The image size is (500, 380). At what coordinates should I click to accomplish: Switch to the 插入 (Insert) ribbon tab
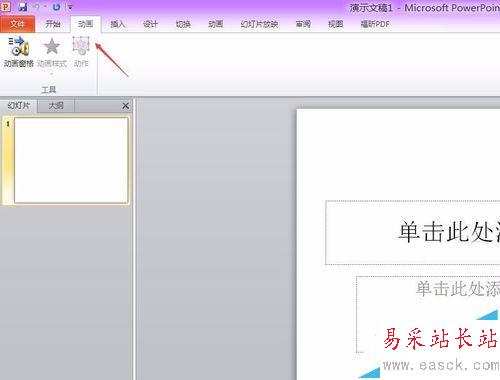117,24
